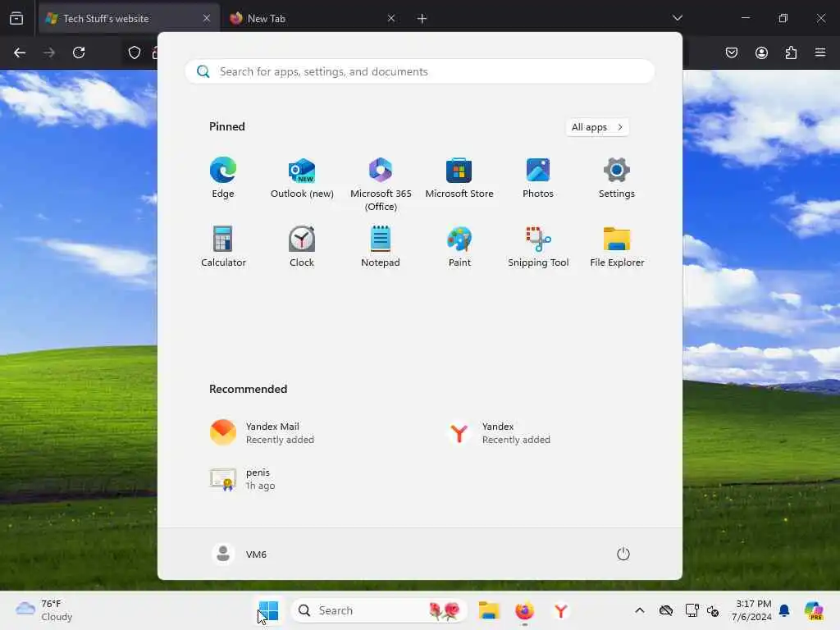This screenshot has height=630, width=840.
Task: Open Firefox View button
Action: click(16, 18)
